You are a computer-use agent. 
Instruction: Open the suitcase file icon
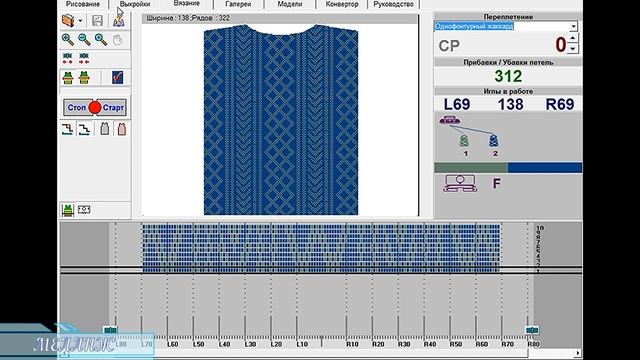(x=68, y=20)
